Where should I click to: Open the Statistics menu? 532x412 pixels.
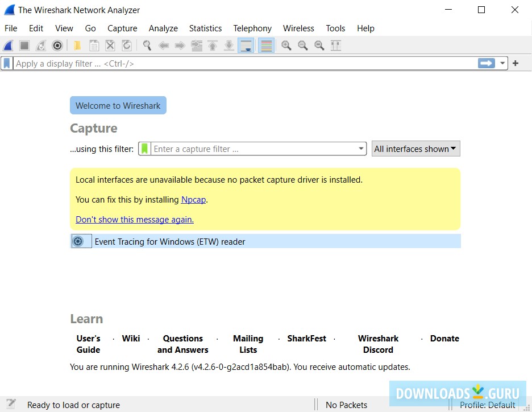pos(205,28)
